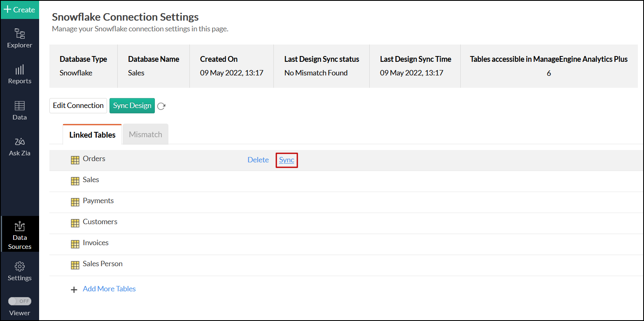Screen dimensions: 644x321
Task: Open the Ask Zia assistant
Action: tap(19, 142)
